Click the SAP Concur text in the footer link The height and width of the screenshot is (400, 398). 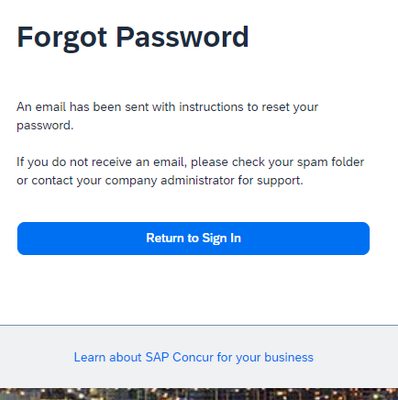tap(179, 357)
